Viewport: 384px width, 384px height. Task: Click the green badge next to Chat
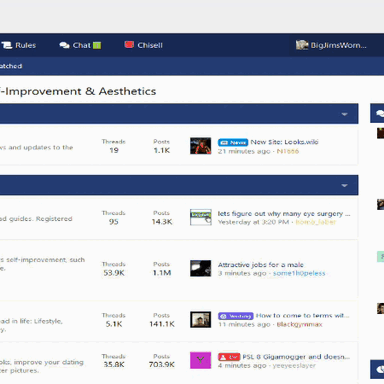pos(97,45)
